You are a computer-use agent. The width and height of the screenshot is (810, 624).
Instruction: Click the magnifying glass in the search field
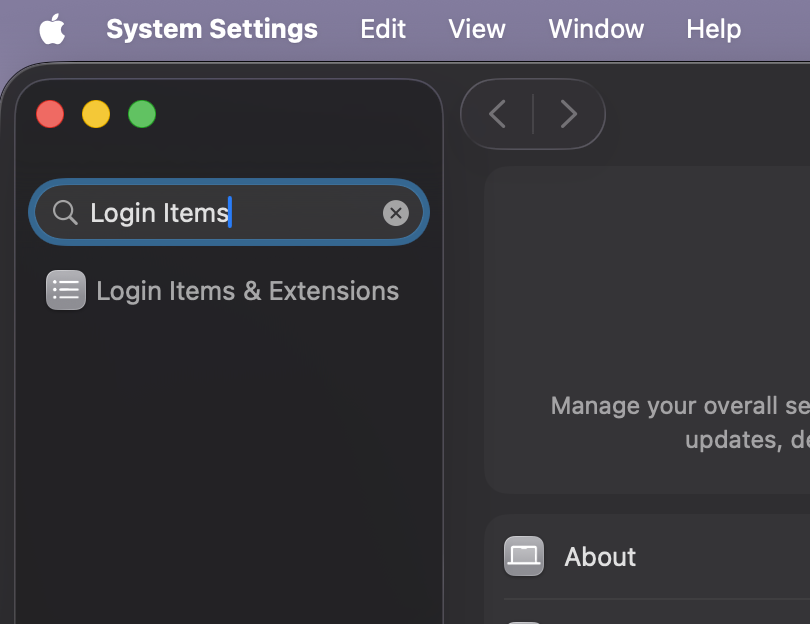(64, 212)
